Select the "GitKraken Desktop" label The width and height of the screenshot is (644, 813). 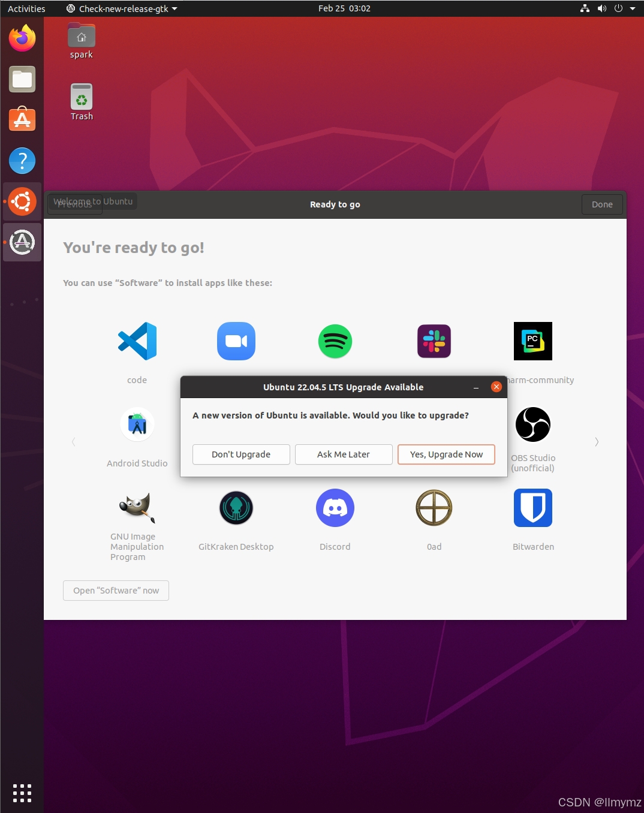[x=236, y=547]
